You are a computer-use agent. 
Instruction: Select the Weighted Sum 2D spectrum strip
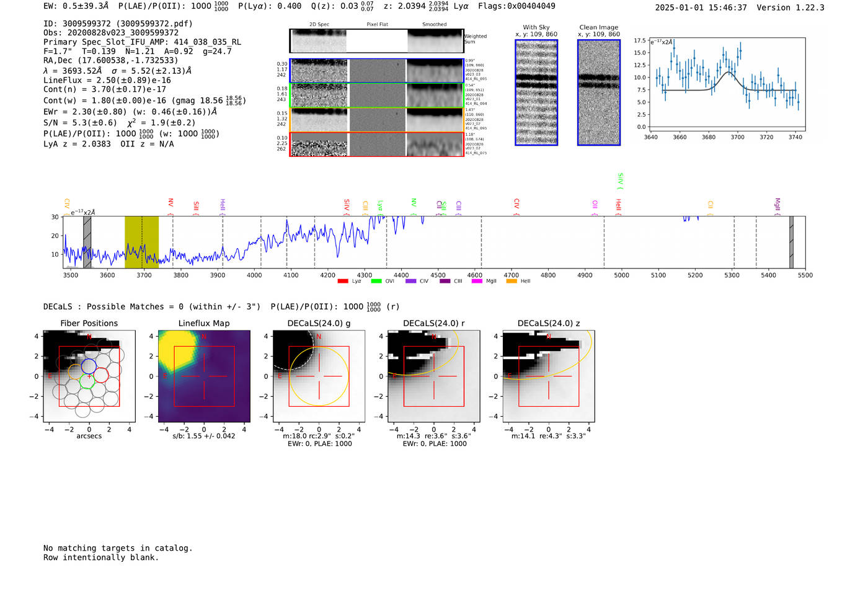tap(376, 41)
